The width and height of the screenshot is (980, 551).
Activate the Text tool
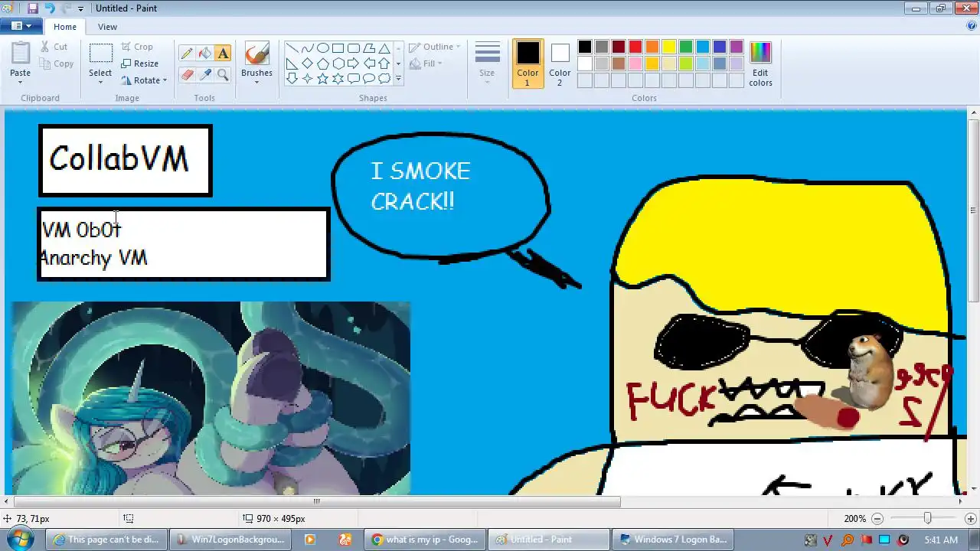(223, 54)
